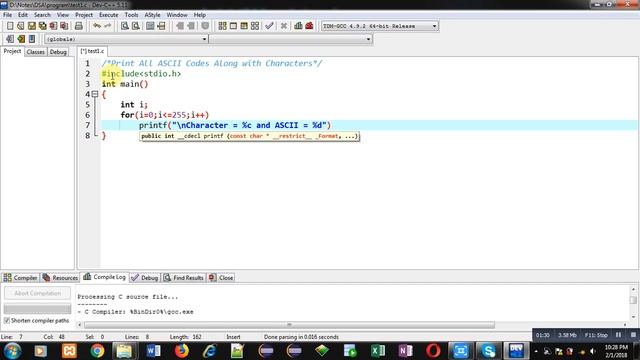Click the Toggle Bookmarks toolbar icon
Viewport: 640px width, 360px height.
click(x=21, y=39)
